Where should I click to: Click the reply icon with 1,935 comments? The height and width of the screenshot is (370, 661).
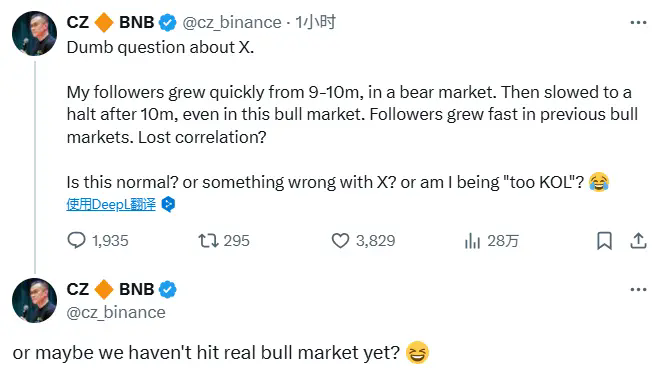[x=76, y=241]
